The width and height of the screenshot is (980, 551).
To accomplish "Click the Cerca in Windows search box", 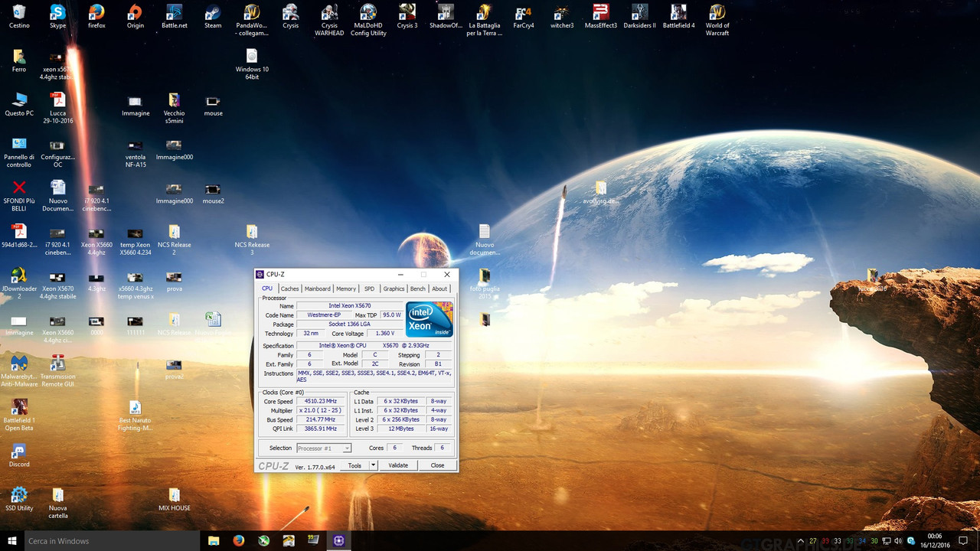I will click(x=112, y=540).
